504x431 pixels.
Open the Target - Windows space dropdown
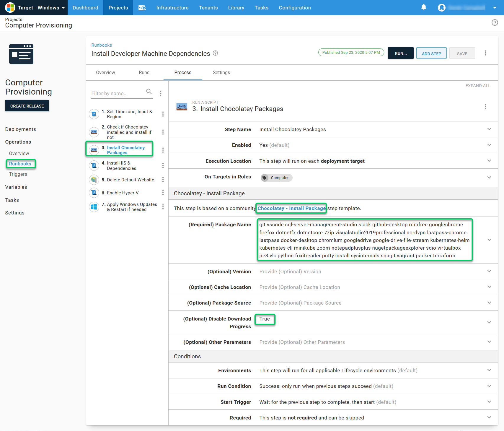pos(35,8)
